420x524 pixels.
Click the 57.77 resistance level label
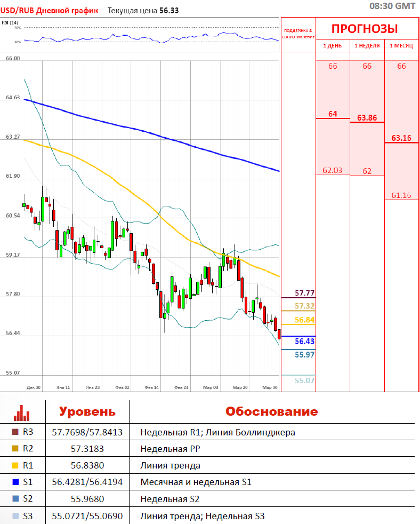304,293
